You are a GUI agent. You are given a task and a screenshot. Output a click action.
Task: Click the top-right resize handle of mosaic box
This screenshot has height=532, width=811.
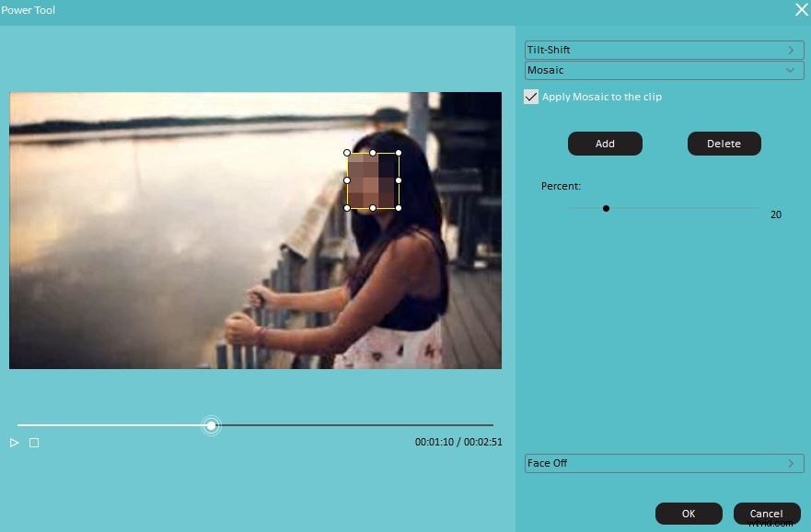pos(399,153)
